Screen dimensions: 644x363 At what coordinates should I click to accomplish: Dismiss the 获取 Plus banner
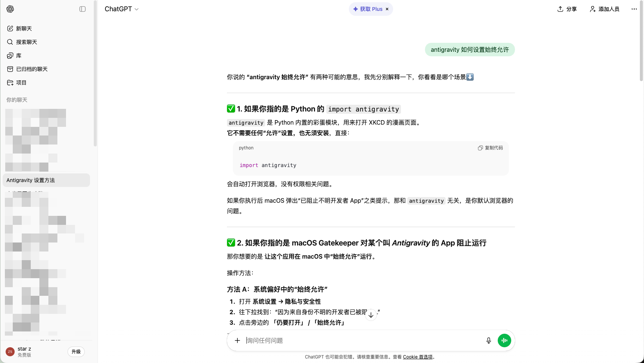coord(387,9)
